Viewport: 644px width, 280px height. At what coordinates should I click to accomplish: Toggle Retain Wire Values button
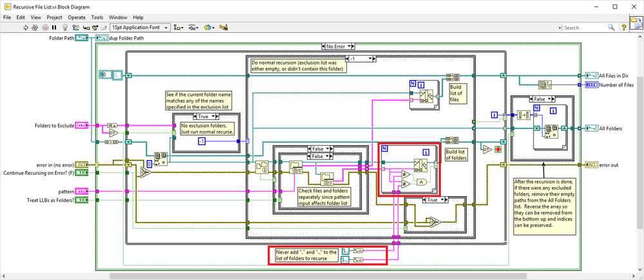[x=75, y=28]
